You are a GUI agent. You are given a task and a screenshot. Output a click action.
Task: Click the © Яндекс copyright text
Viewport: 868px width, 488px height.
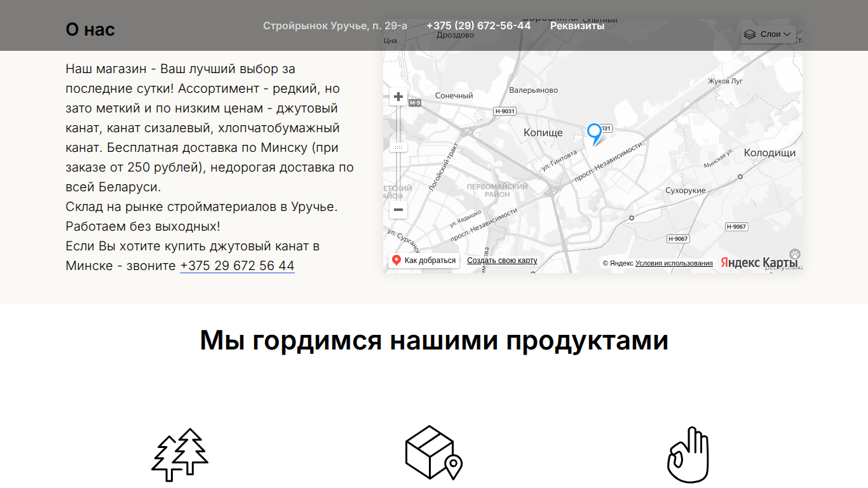coord(618,263)
